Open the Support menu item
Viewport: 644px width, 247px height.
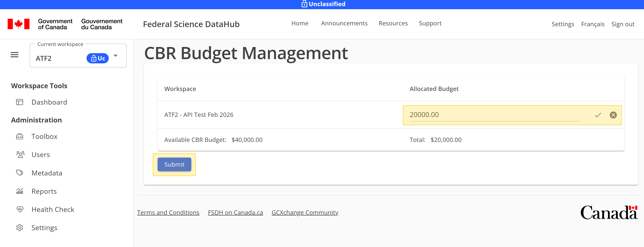coord(430,23)
